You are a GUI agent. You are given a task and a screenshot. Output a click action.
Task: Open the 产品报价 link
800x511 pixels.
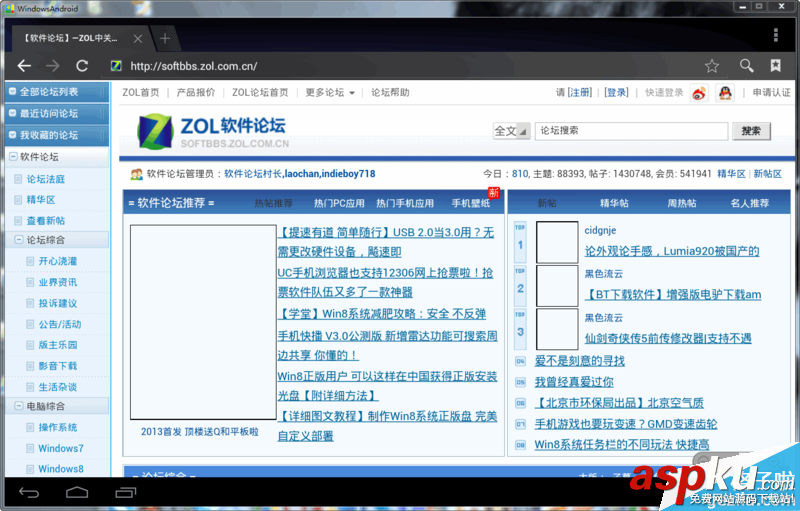[196, 92]
